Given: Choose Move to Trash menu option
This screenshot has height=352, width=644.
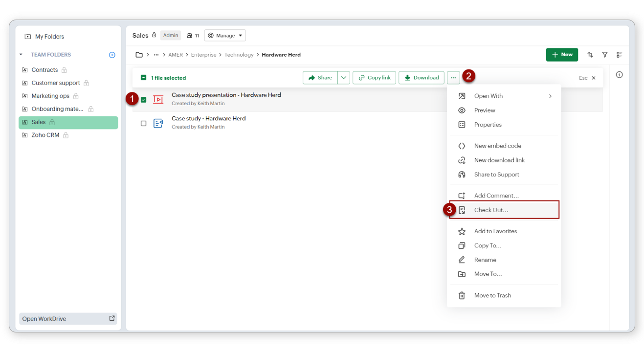Looking at the screenshot, I should click(492, 295).
